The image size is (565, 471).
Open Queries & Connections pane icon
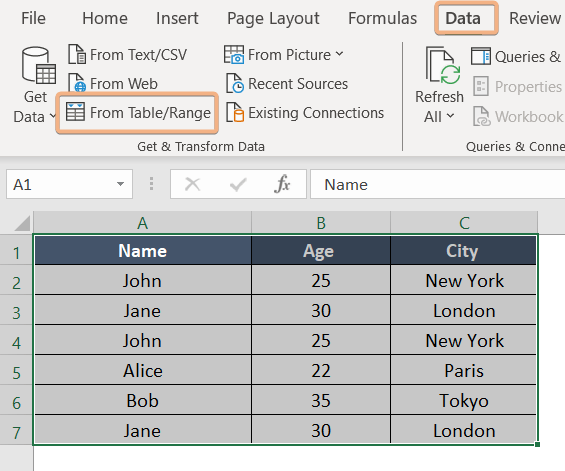pyautogui.click(x=481, y=56)
